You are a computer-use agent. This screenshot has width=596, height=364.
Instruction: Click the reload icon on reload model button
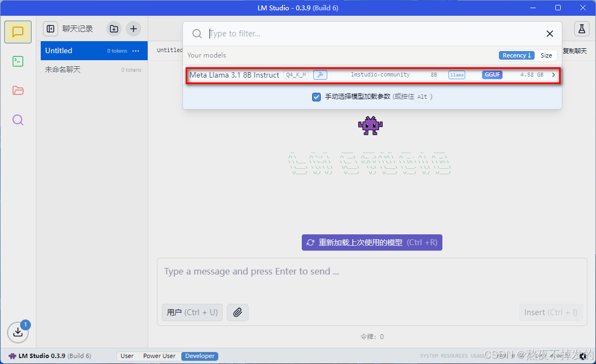coord(310,242)
